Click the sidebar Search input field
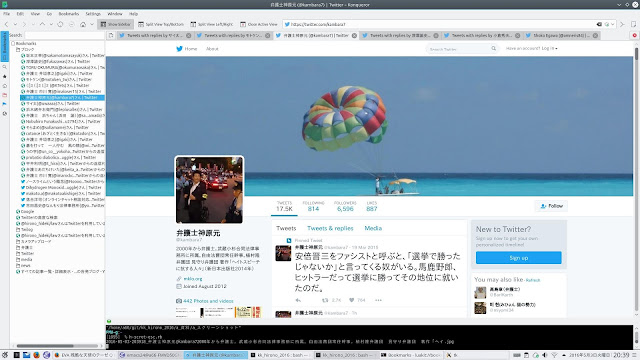Image resolution: width=640 pixels, height=360 pixels. point(64,35)
